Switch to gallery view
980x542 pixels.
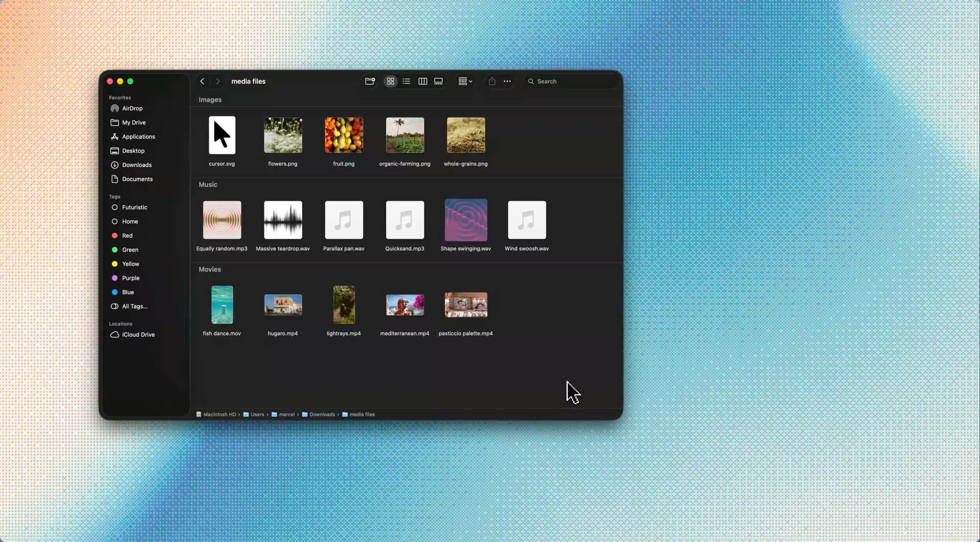point(438,81)
